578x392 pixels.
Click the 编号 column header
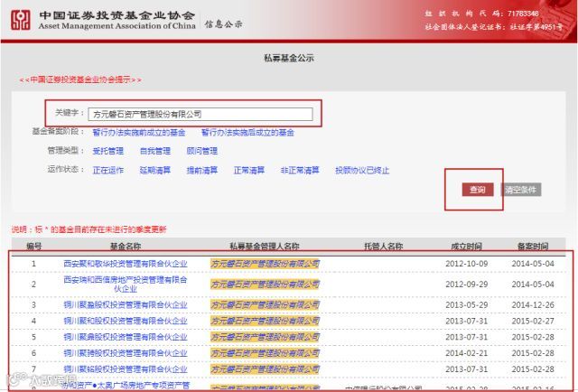pyautogui.click(x=34, y=246)
